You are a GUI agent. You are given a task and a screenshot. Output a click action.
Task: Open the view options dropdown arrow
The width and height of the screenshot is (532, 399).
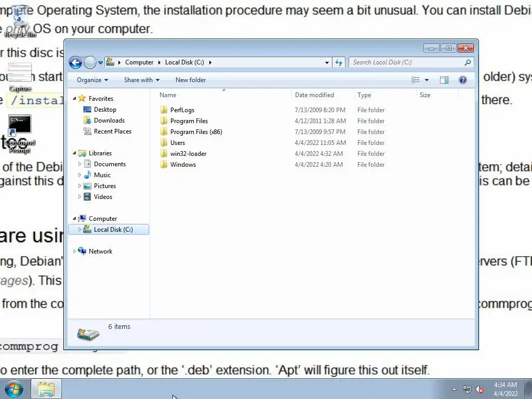427,80
